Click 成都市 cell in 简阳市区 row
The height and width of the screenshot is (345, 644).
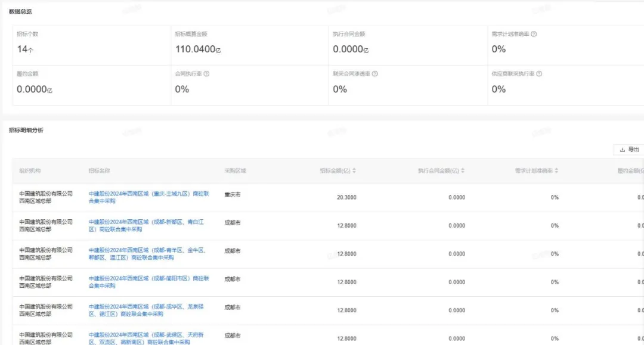click(x=233, y=279)
